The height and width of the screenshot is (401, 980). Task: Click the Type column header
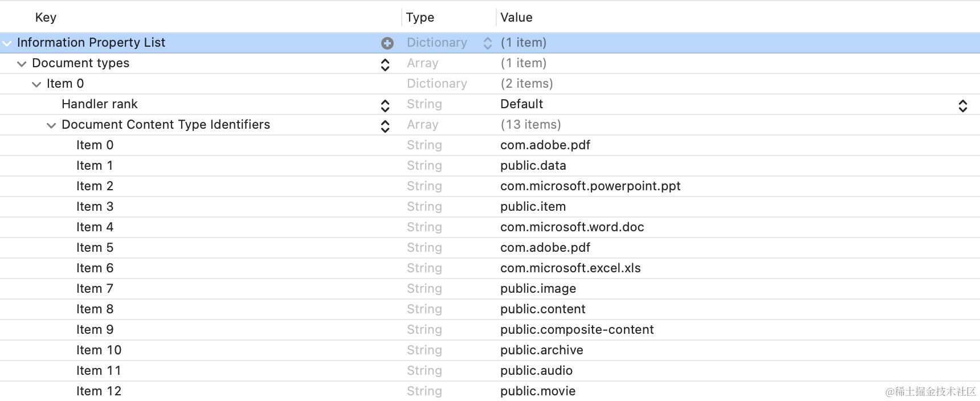(x=420, y=17)
